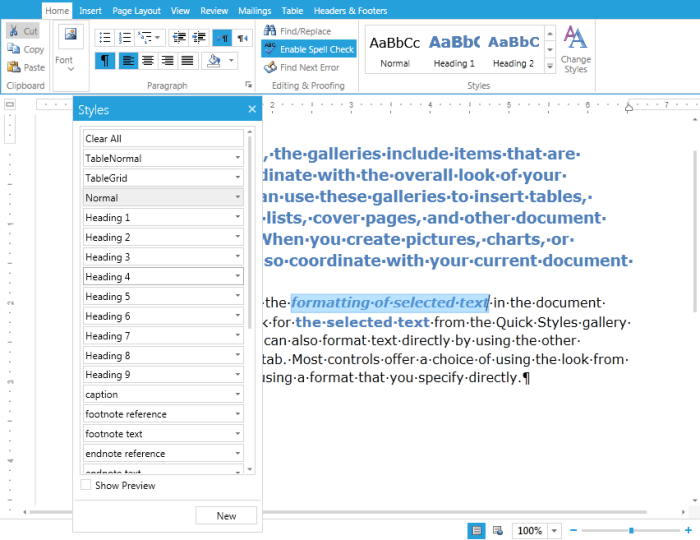Click the paragraph shading paint bucket
The height and width of the screenshot is (540, 700).
(214, 61)
